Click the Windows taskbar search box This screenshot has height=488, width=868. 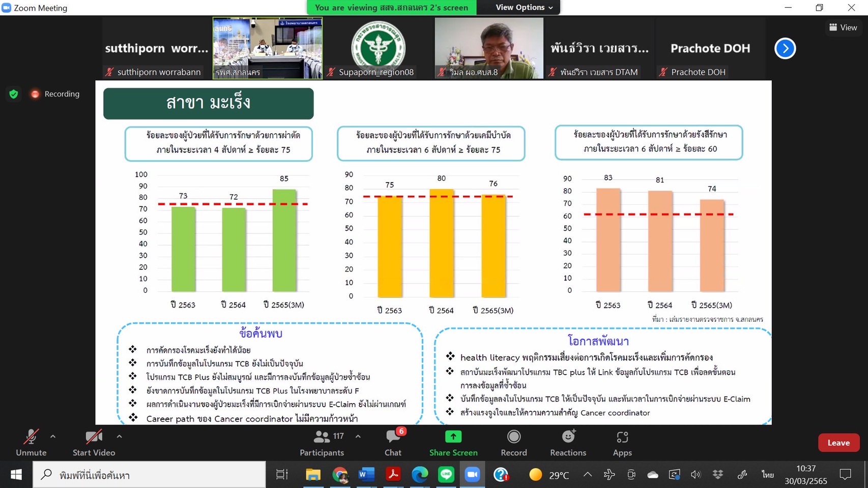click(153, 475)
